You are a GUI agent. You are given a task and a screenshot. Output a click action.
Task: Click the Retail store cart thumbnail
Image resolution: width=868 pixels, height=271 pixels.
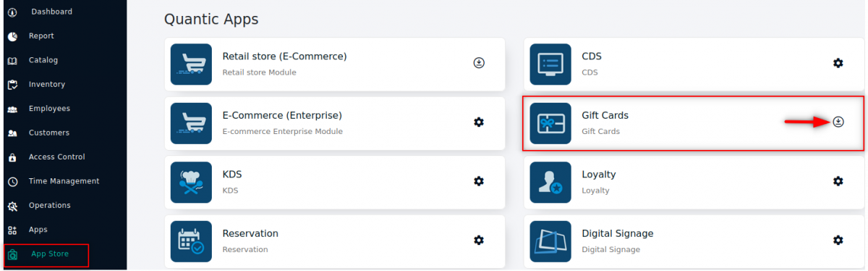[192, 64]
